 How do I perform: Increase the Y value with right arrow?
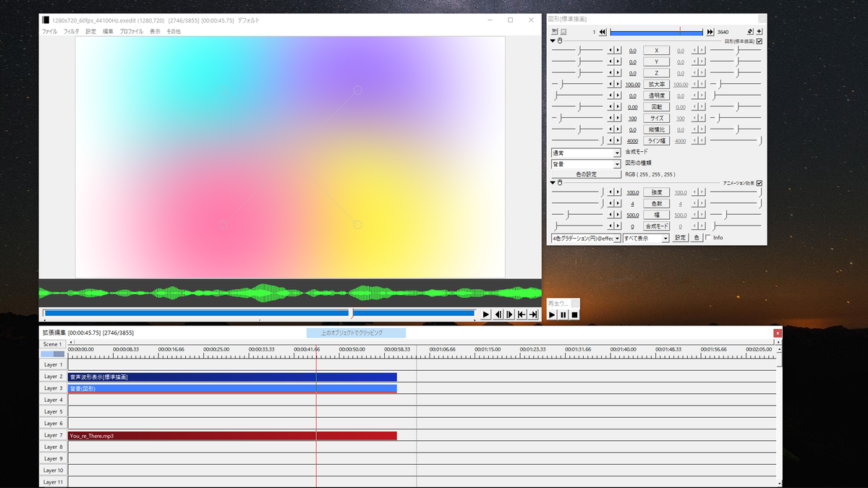click(618, 61)
